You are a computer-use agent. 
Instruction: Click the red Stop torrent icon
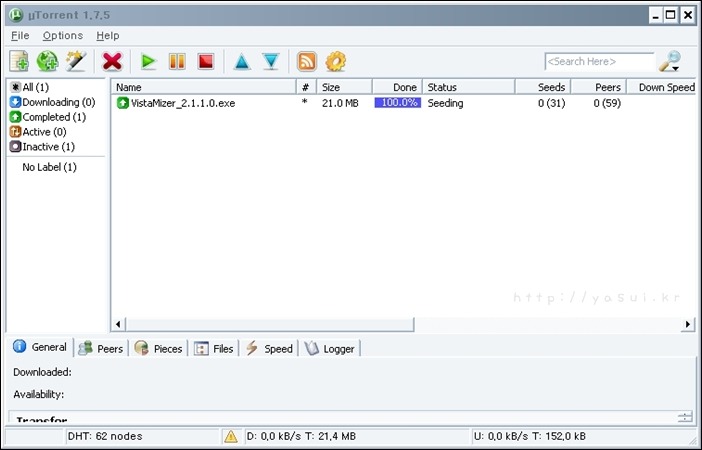coord(205,61)
